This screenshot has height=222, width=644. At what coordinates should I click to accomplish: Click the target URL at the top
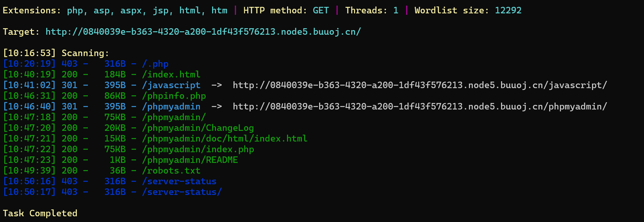pyautogui.click(x=203, y=32)
